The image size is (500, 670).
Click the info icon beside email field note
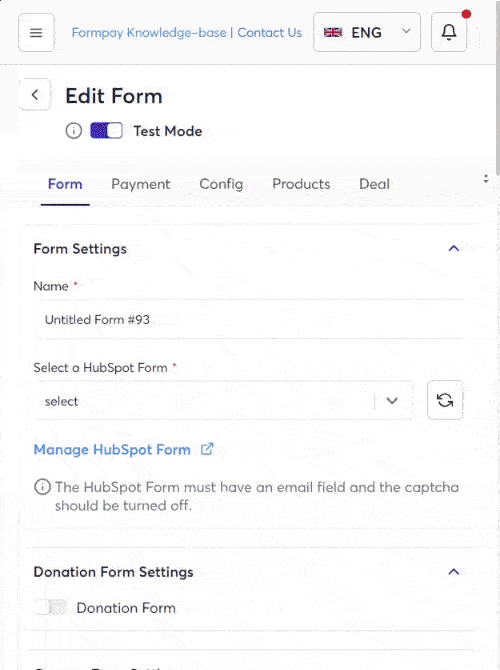click(42, 487)
